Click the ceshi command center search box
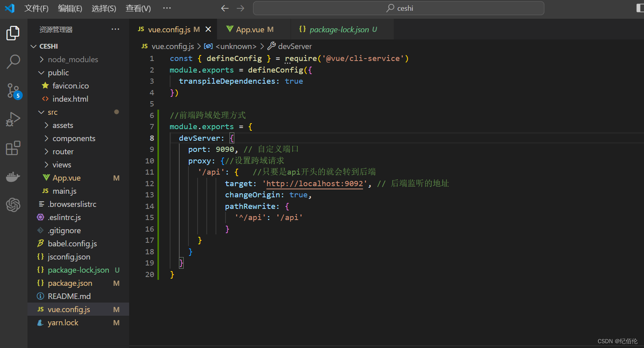This screenshot has height=348, width=644. 399,8
